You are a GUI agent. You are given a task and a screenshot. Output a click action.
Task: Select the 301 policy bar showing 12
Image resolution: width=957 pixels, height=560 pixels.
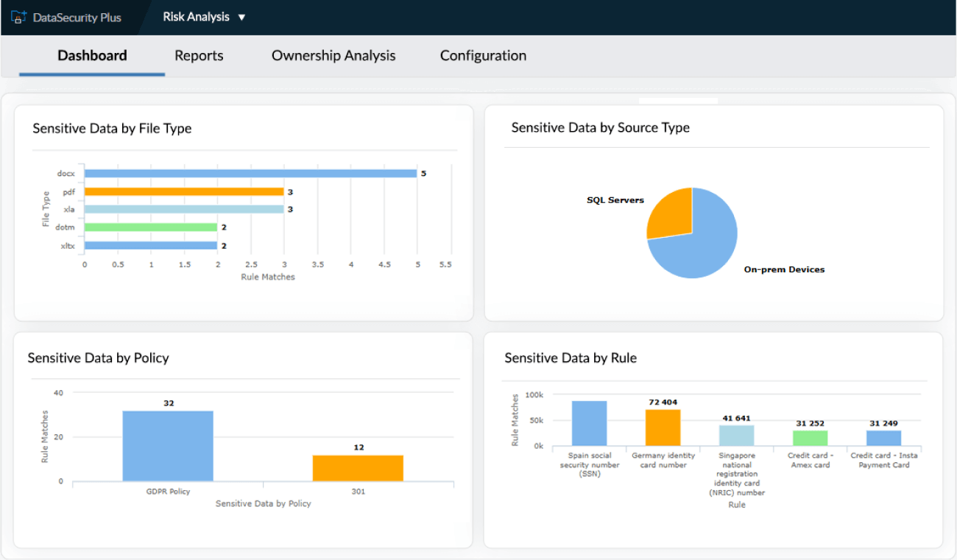358,467
